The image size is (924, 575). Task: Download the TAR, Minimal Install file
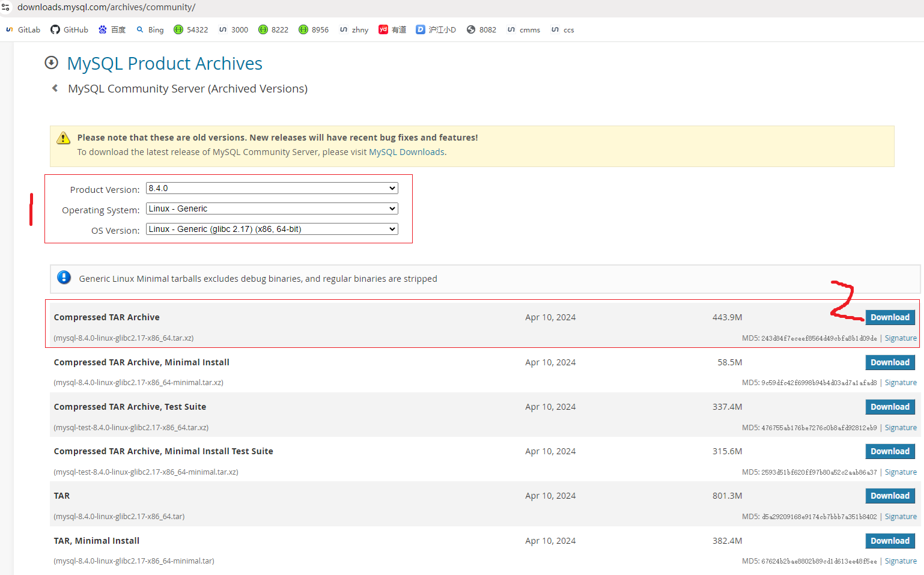click(890, 541)
